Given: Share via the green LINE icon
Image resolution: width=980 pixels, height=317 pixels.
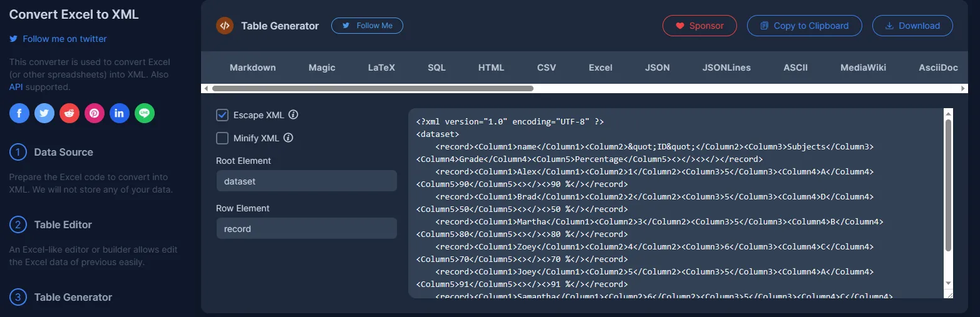Looking at the screenshot, I should pyautogui.click(x=145, y=113).
